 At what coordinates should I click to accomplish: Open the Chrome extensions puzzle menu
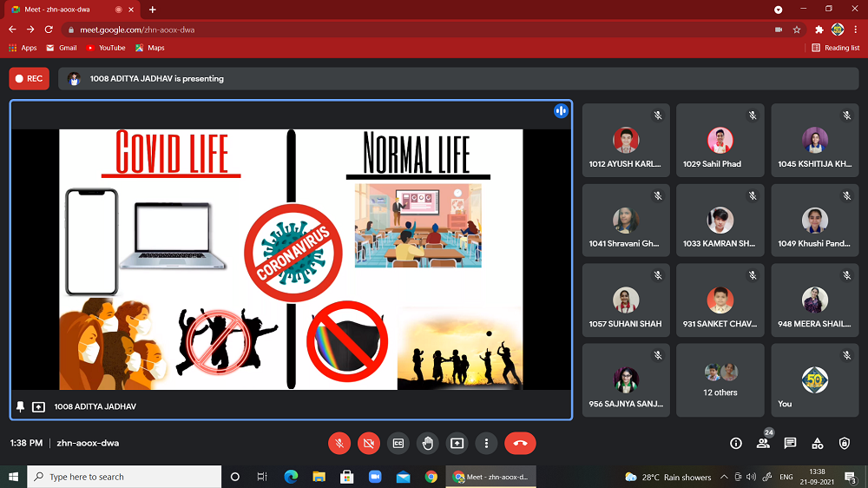(819, 30)
